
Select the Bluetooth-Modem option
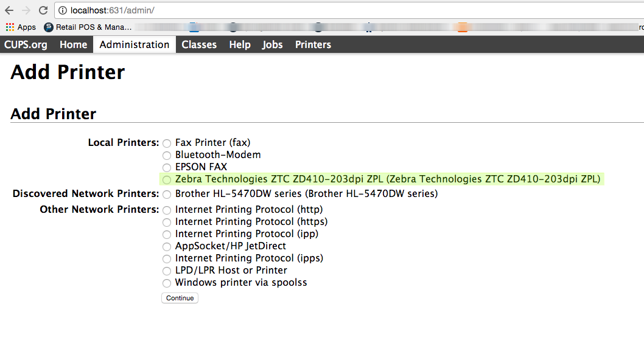[167, 156]
